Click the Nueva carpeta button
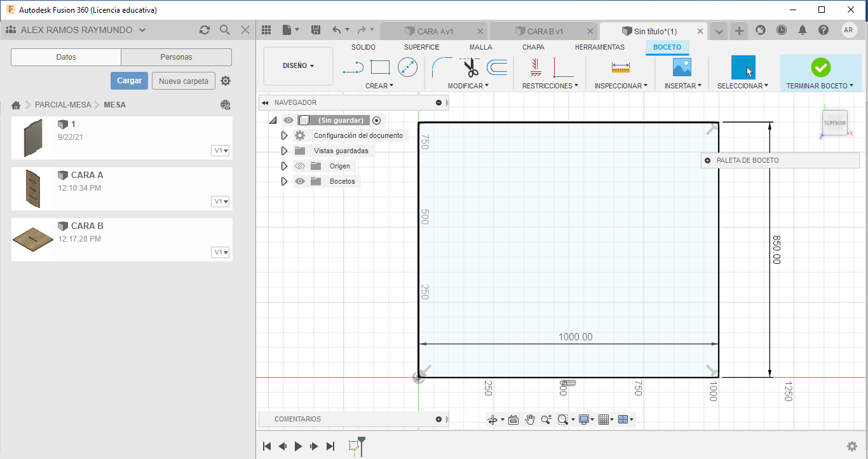868x459 pixels. coord(183,81)
